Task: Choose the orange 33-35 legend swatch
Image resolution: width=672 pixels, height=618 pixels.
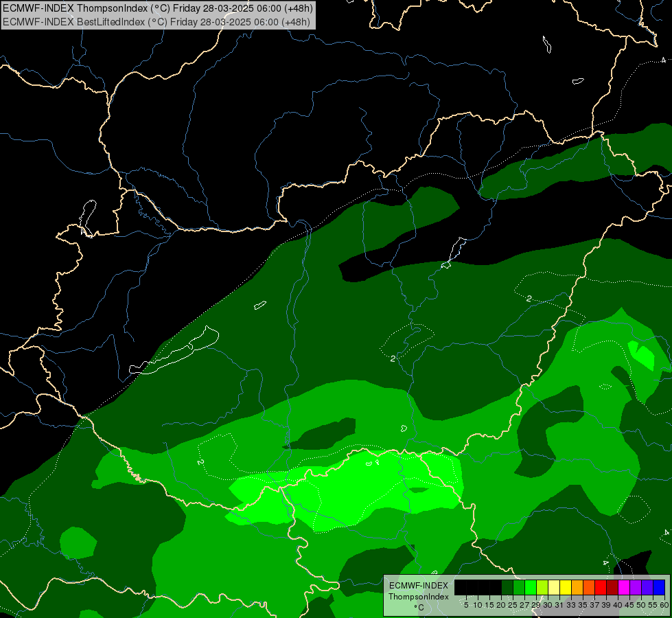Action: [x=577, y=587]
